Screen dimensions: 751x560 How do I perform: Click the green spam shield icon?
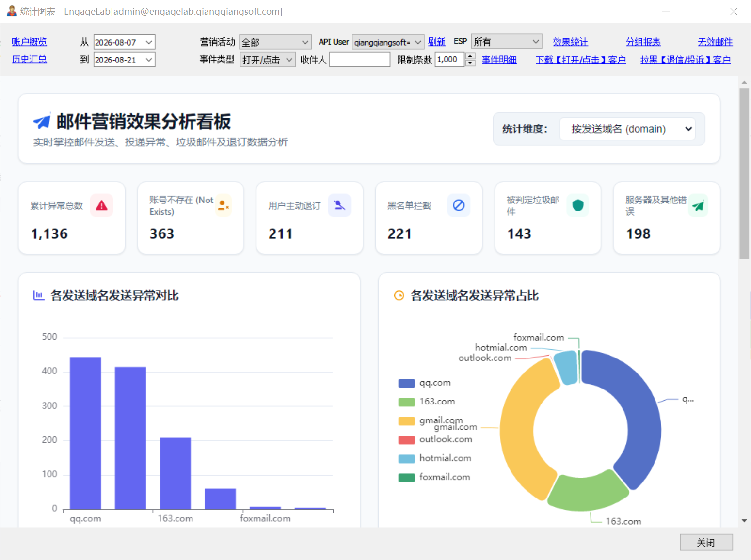pos(577,205)
